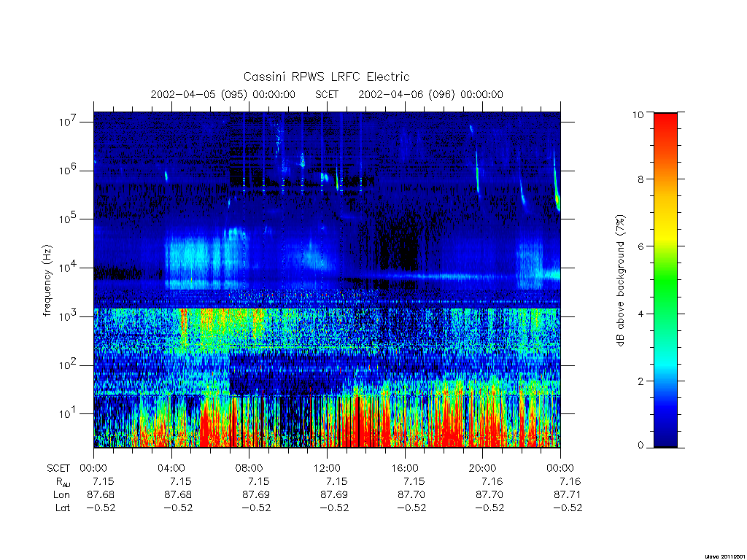Click the 10^1 frequency tick label
Screen dimensions: 747x560
(69, 414)
